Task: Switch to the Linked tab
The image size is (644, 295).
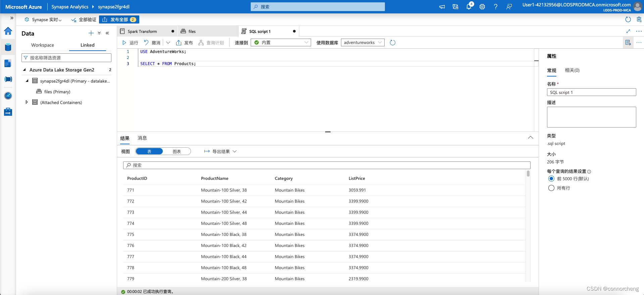Action: pyautogui.click(x=88, y=45)
